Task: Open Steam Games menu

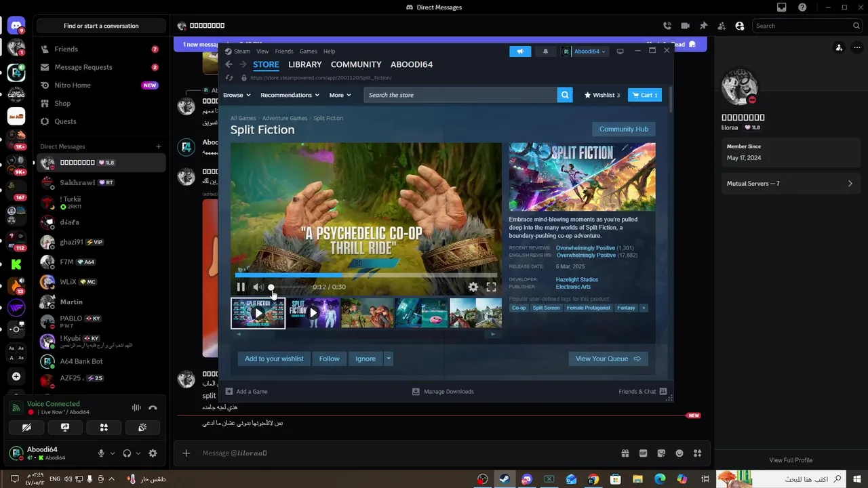Action: tap(309, 52)
